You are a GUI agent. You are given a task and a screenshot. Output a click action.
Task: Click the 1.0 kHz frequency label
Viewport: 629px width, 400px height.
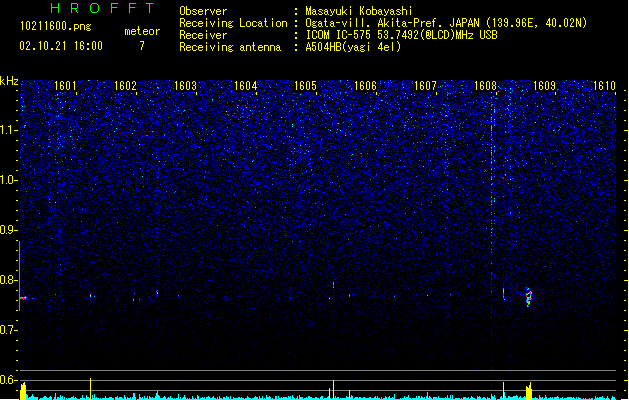click(8, 180)
